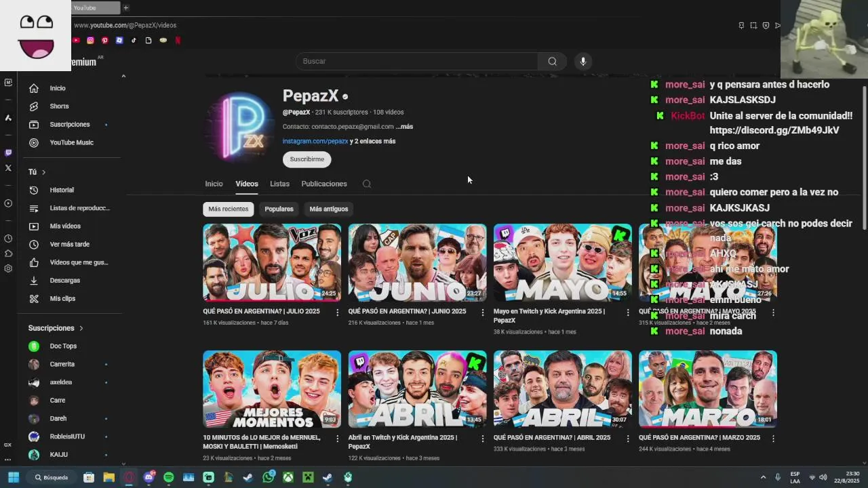
Task: Expand the Tú section chevron
Action: tap(43, 172)
